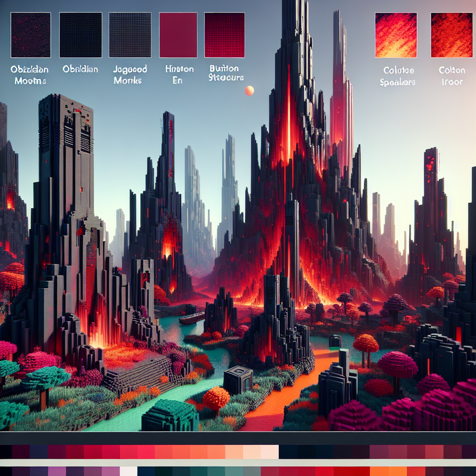Select the white swatch in bottom palette row
The image size is (476, 476).
pyautogui.click(x=128, y=471)
